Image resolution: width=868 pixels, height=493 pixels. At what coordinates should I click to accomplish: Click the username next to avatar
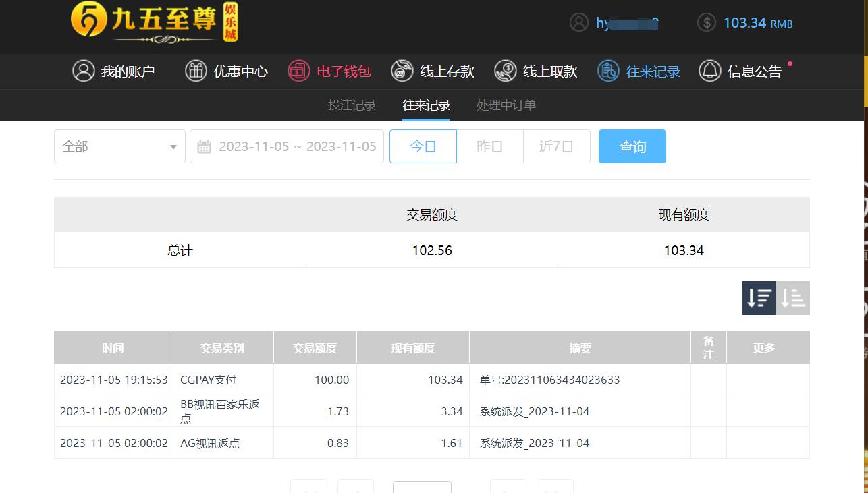tap(627, 24)
